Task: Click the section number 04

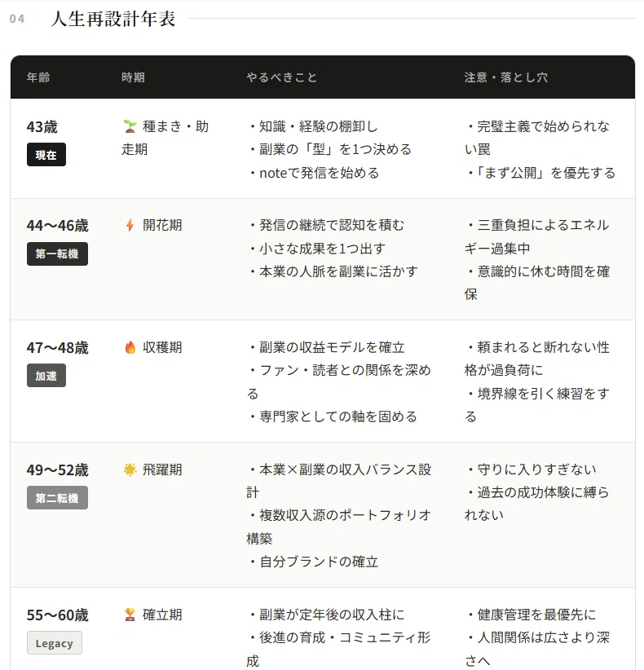Action: click(x=17, y=19)
